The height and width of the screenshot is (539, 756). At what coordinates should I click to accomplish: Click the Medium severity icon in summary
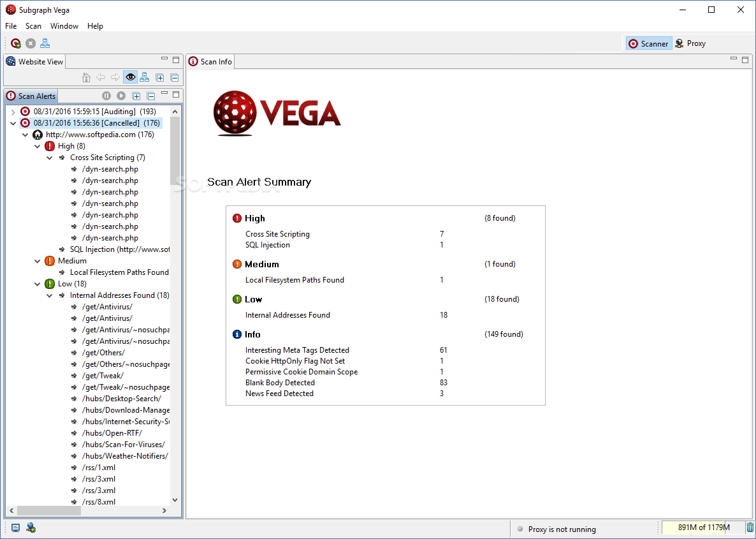pos(236,264)
